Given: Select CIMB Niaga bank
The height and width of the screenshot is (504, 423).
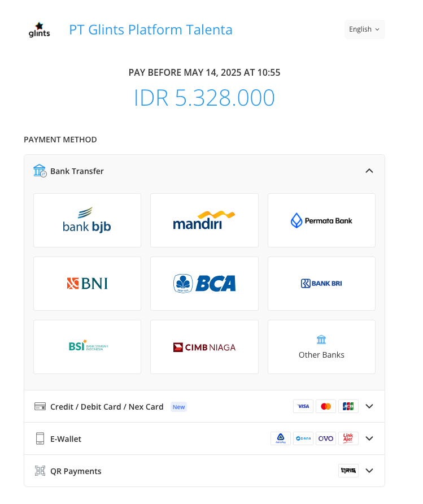Looking at the screenshot, I should point(204,347).
